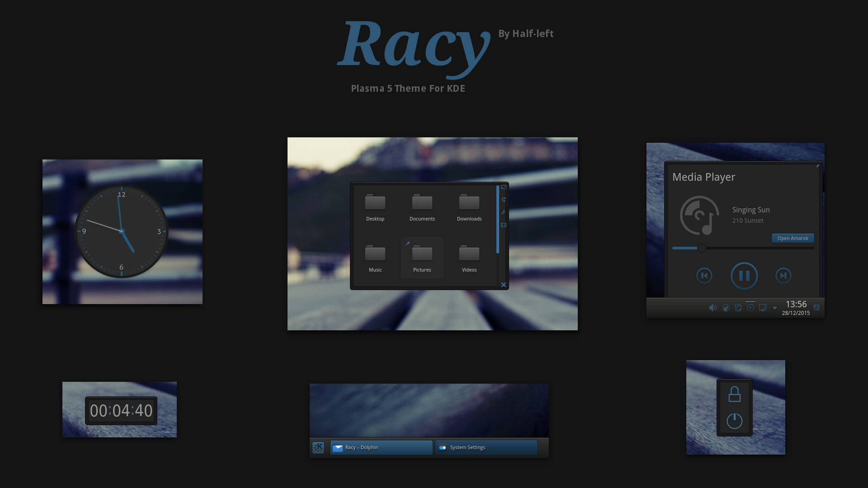
Task: Open the Desktop folder
Action: pos(375,208)
